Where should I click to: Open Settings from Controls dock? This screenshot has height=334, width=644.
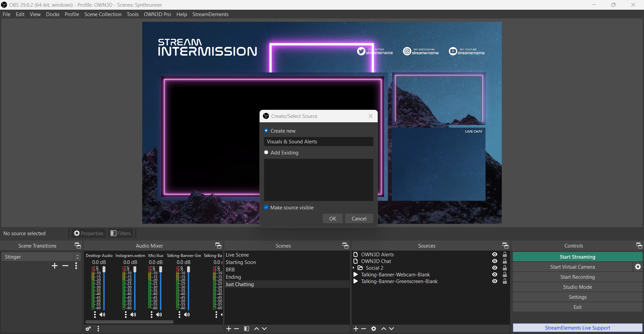[577, 297]
